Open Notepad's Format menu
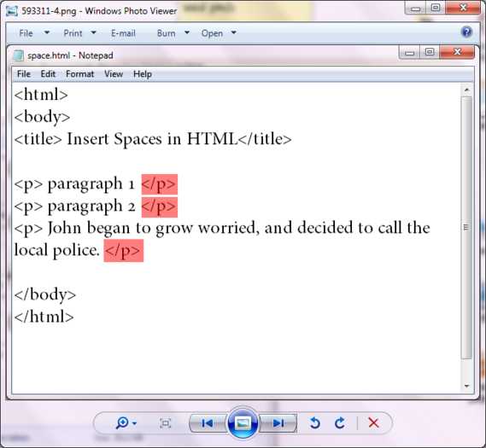The image size is (486, 448). 79,74
